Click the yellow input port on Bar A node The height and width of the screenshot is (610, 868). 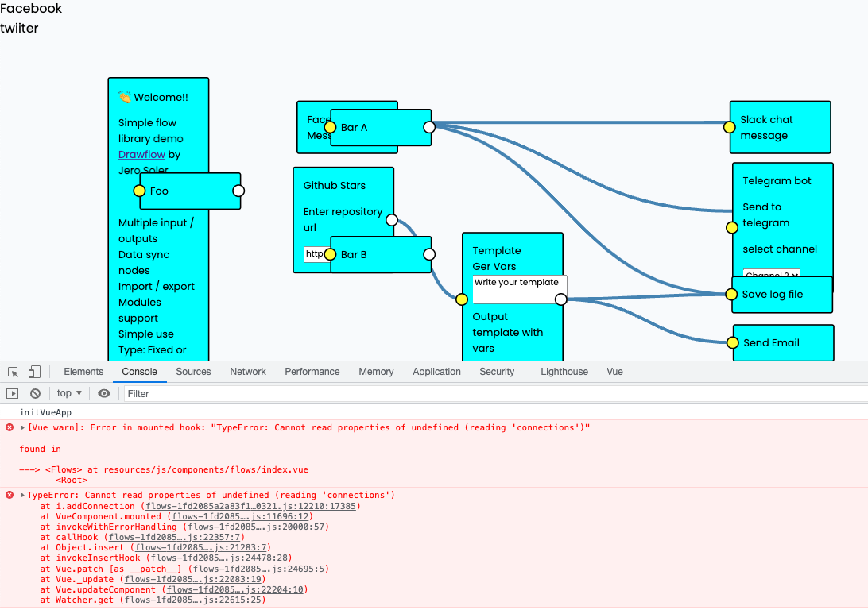point(330,127)
